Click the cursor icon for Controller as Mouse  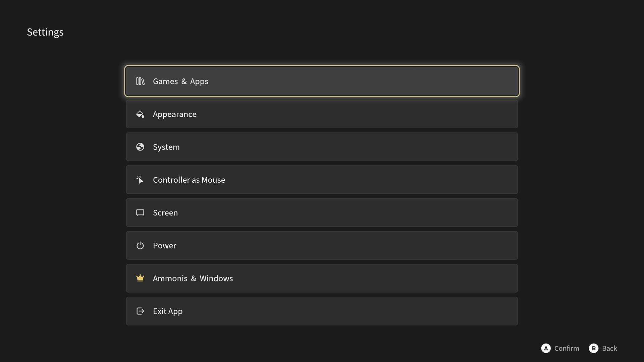(140, 180)
